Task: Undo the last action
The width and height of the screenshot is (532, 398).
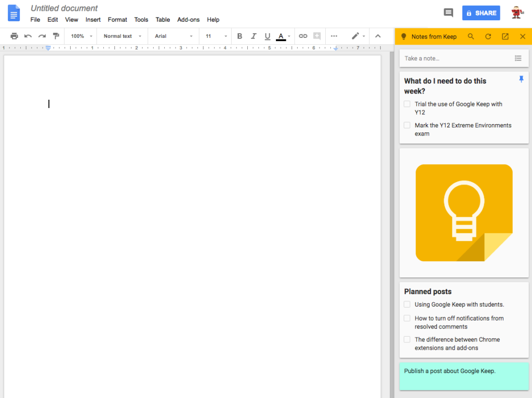Action: pos(28,36)
